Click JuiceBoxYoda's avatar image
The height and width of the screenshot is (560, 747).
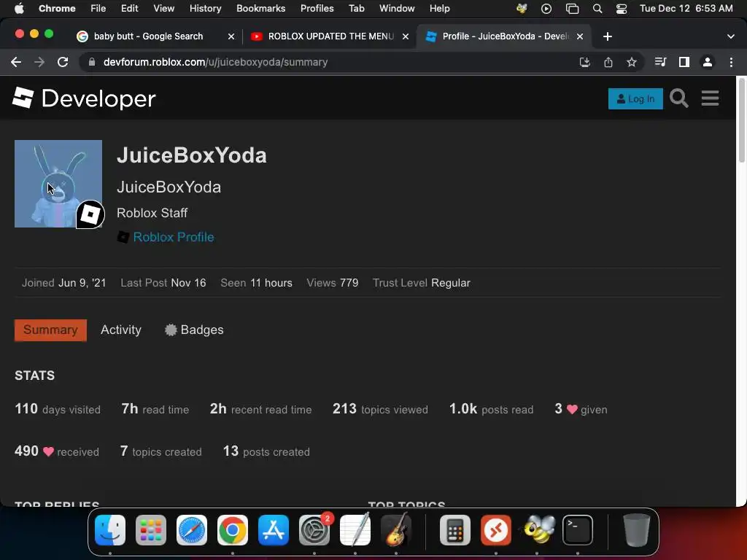click(x=58, y=183)
